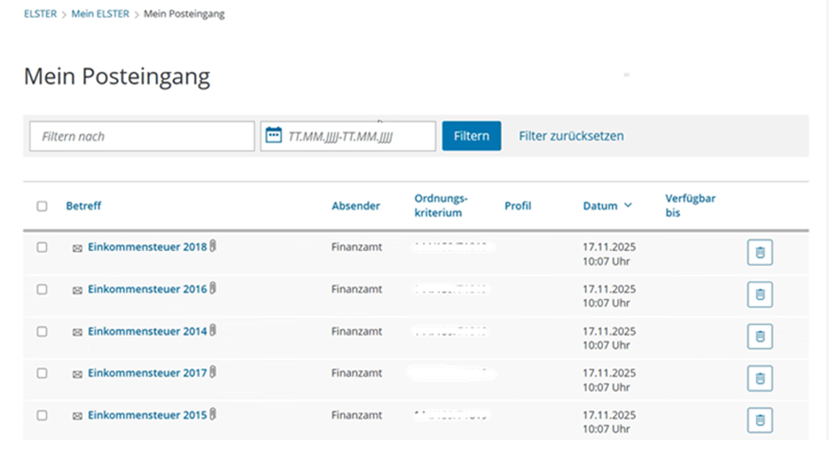Click the attachment paperclip next to Einkommensteuer 2016
The height and width of the screenshot is (453, 833).
(213, 289)
